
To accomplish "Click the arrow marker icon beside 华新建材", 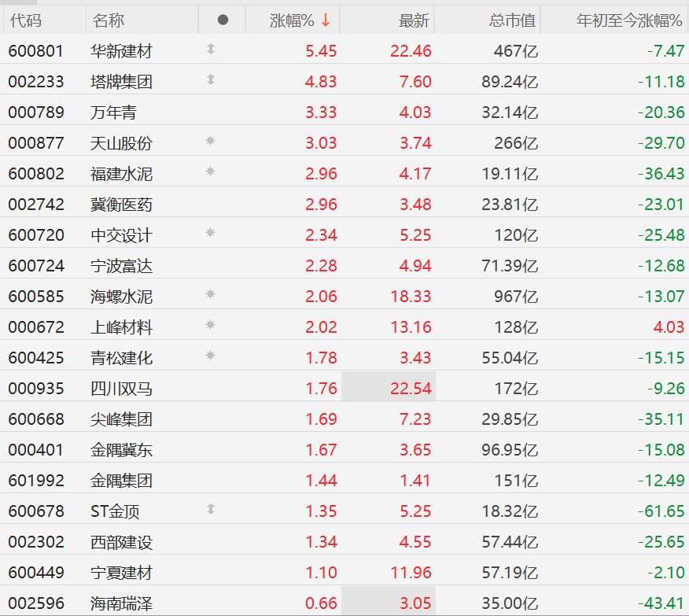I will pyautogui.click(x=211, y=48).
